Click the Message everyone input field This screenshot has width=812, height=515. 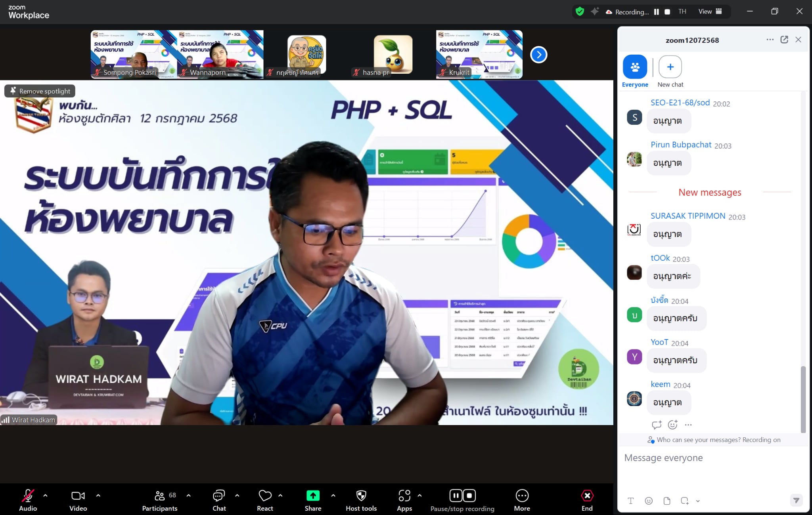click(x=694, y=458)
